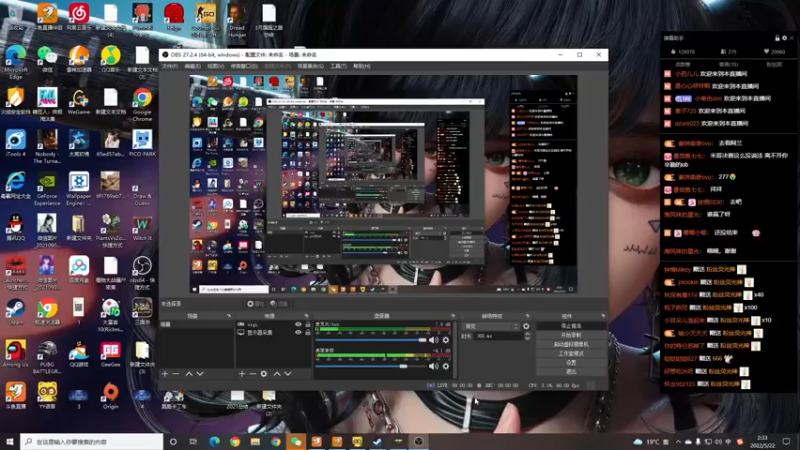The image size is (800, 450).
Task: Mute the desktop audio mixer channel
Action: pos(434,366)
